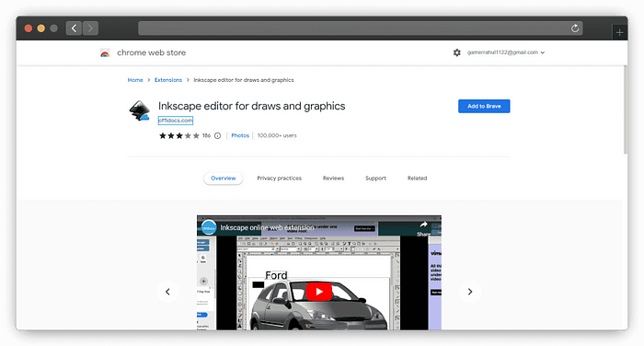The width and height of the screenshot is (644, 346).
Task: Click the '100,000+ users' text
Action: pos(277,135)
